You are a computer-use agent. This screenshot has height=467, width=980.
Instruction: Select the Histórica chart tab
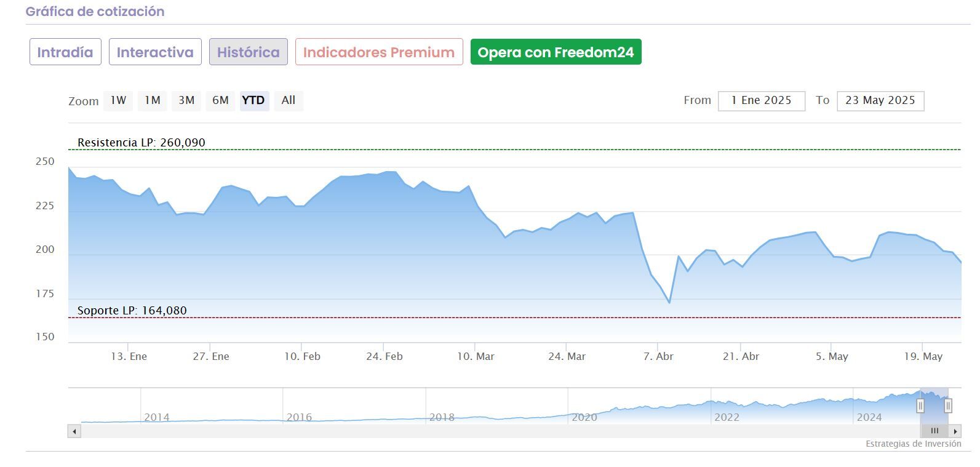248,52
